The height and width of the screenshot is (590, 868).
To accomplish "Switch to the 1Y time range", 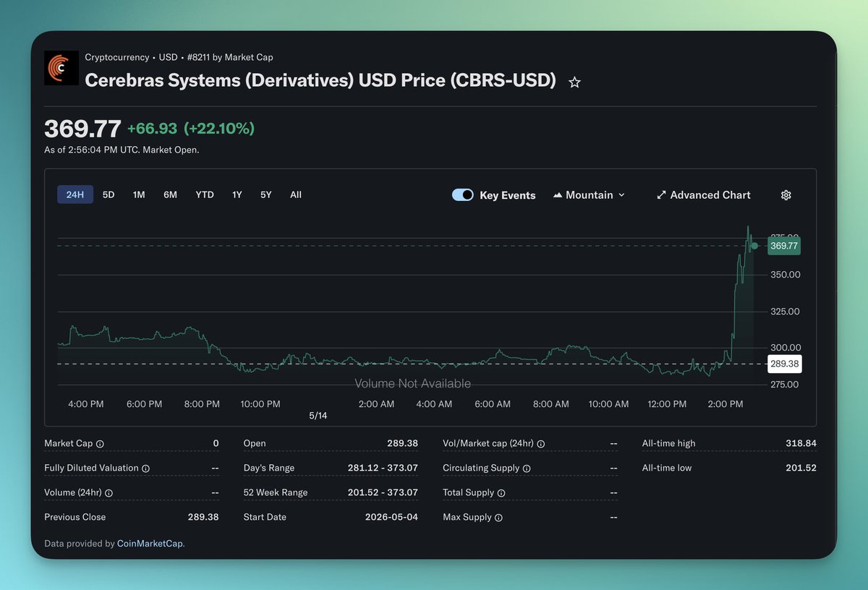I will point(237,194).
